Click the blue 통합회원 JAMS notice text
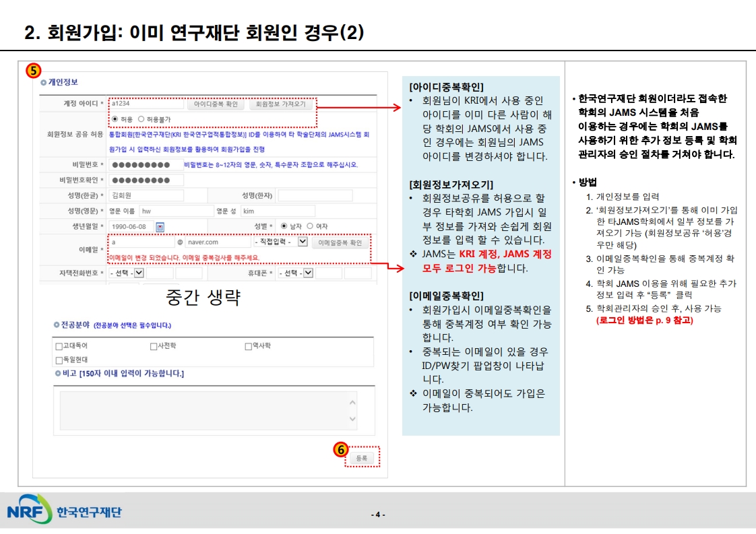This screenshot has height=534, width=756. pyautogui.click(x=239, y=141)
